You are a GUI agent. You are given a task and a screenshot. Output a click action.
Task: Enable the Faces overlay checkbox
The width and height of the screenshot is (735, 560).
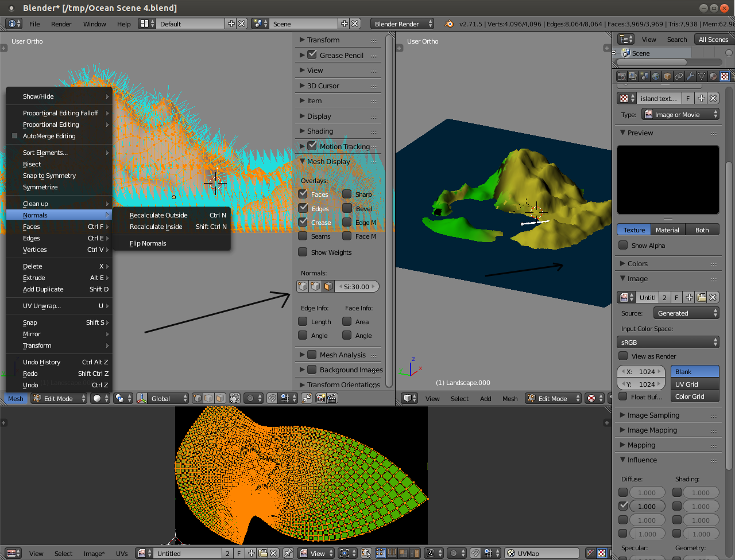(x=303, y=194)
